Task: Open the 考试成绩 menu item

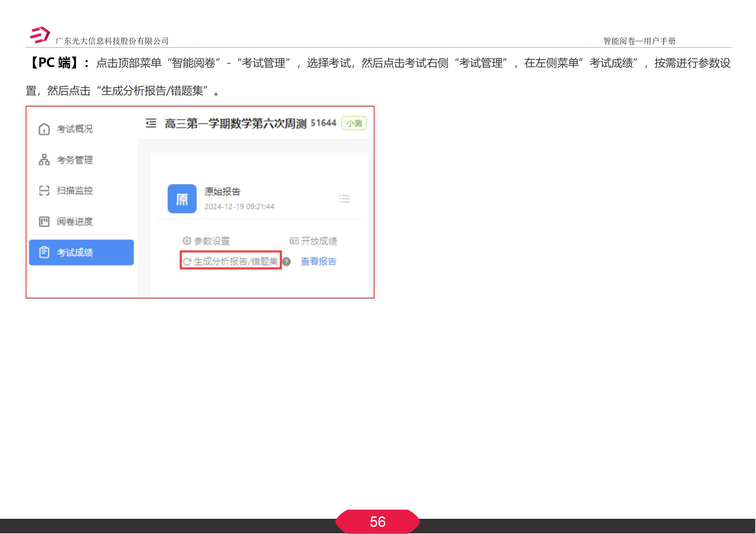Action: point(75,252)
